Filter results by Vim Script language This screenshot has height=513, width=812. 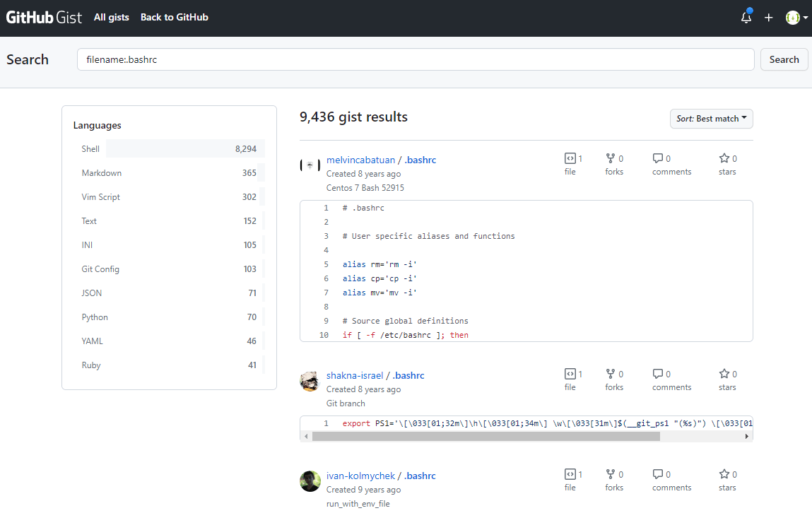click(169, 196)
